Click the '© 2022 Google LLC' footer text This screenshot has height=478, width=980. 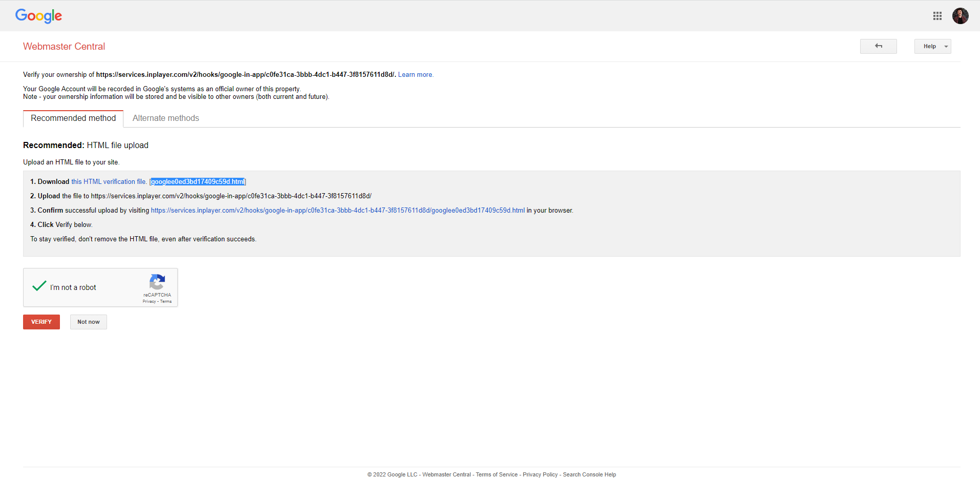tap(392, 475)
